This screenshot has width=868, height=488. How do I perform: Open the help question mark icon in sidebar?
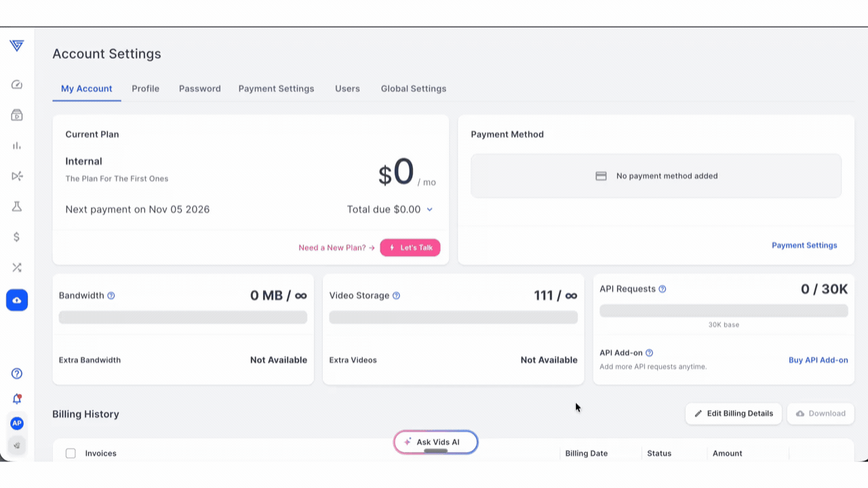click(x=17, y=373)
